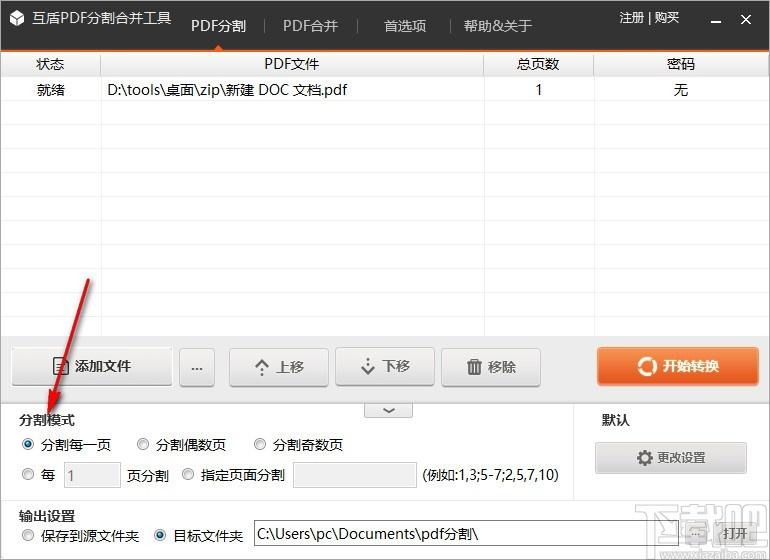Viewport: 770px width, 560px height.
Task: Click the PDF文件 column header
Action: pyautogui.click(x=292, y=64)
